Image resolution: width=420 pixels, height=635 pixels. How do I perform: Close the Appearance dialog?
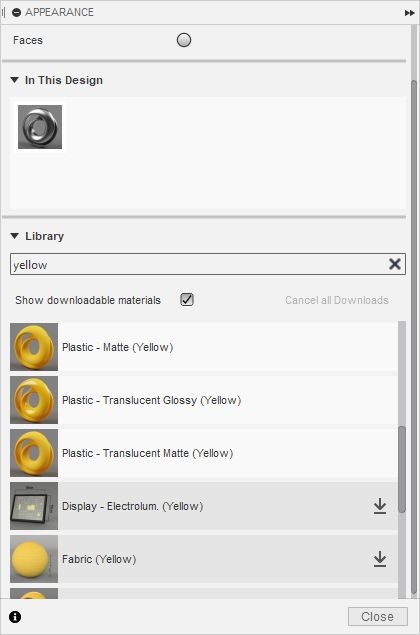(x=377, y=617)
